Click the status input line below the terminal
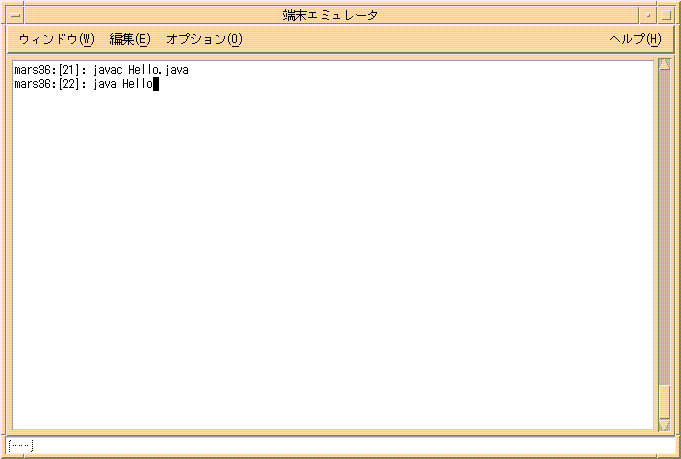The width and height of the screenshot is (681, 459). tap(340, 444)
